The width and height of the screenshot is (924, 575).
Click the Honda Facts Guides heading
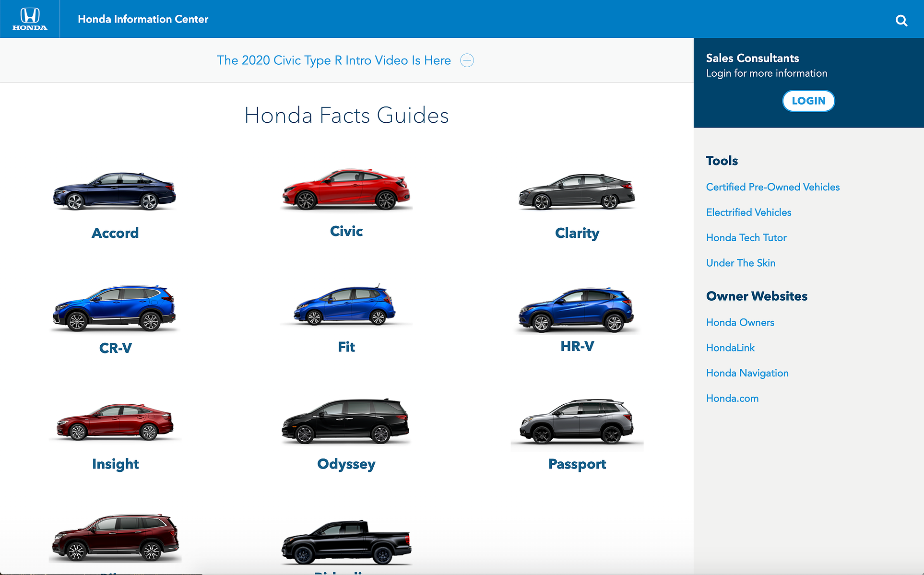pyautogui.click(x=346, y=116)
